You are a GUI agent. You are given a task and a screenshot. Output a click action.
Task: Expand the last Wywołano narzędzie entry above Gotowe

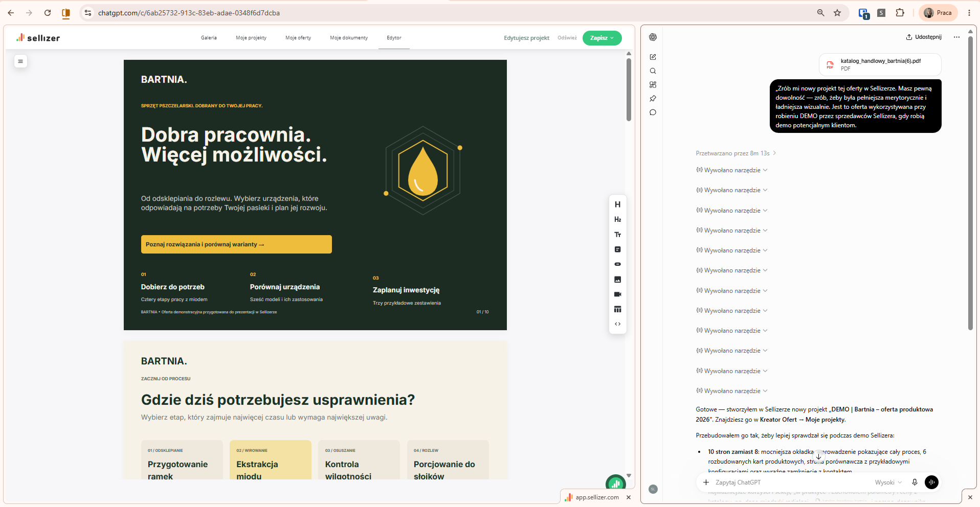[732, 391]
